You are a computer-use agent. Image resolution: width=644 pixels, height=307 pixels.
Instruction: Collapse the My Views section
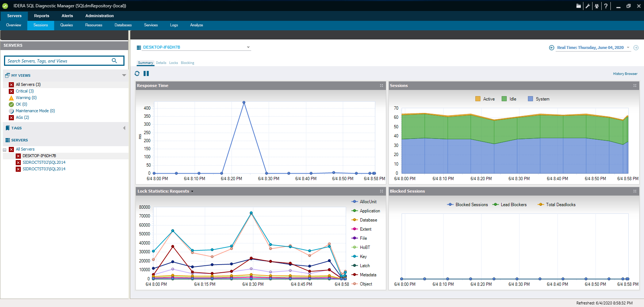pos(124,75)
